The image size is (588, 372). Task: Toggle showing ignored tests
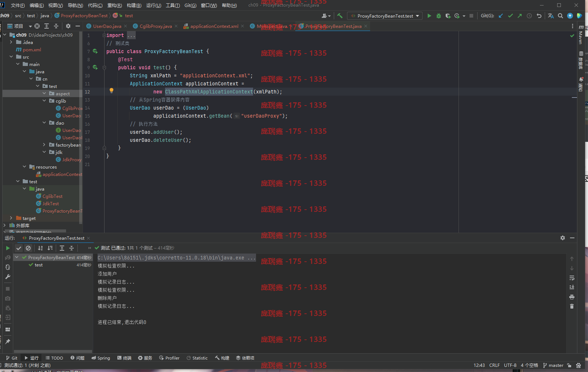(28, 248)
